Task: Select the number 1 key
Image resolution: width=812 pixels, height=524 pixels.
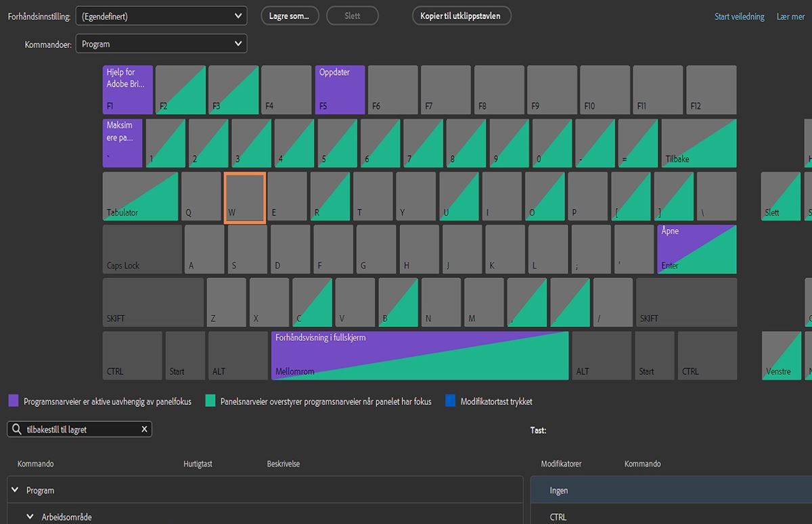Action: pos(166,143)
